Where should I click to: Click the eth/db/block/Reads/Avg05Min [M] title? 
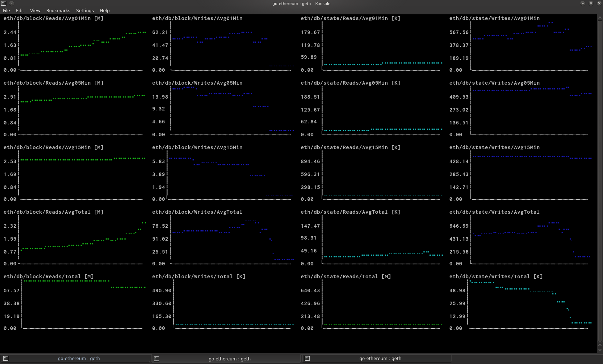53,83
